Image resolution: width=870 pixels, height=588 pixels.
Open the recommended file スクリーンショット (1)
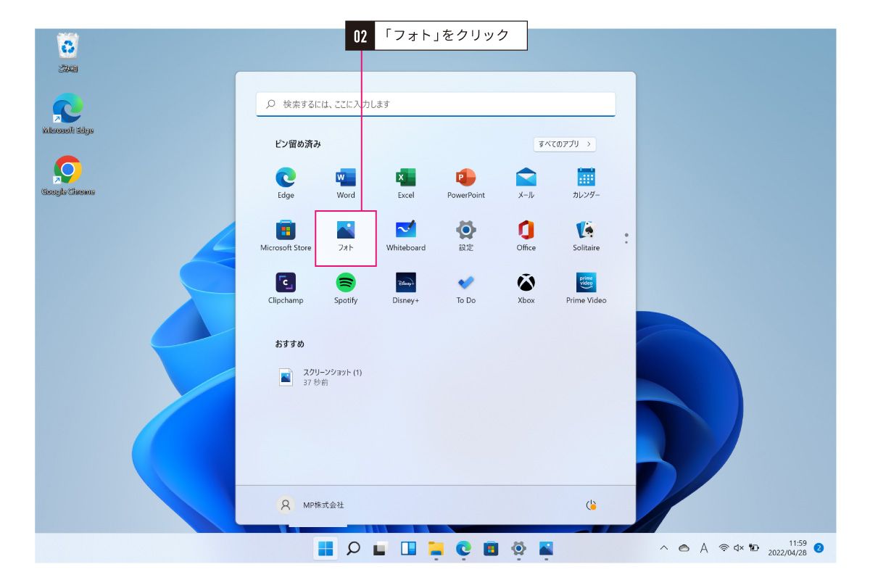pos(321,377)
